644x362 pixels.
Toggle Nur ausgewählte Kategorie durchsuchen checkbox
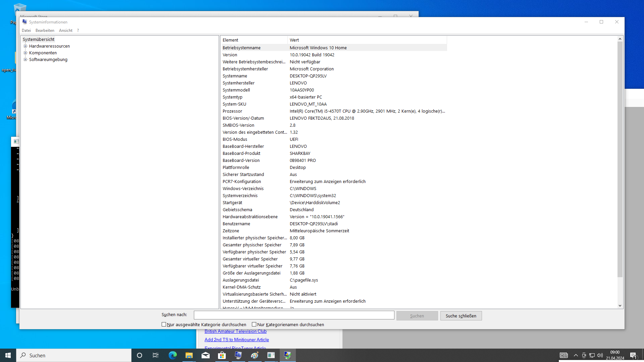[164, 324]
